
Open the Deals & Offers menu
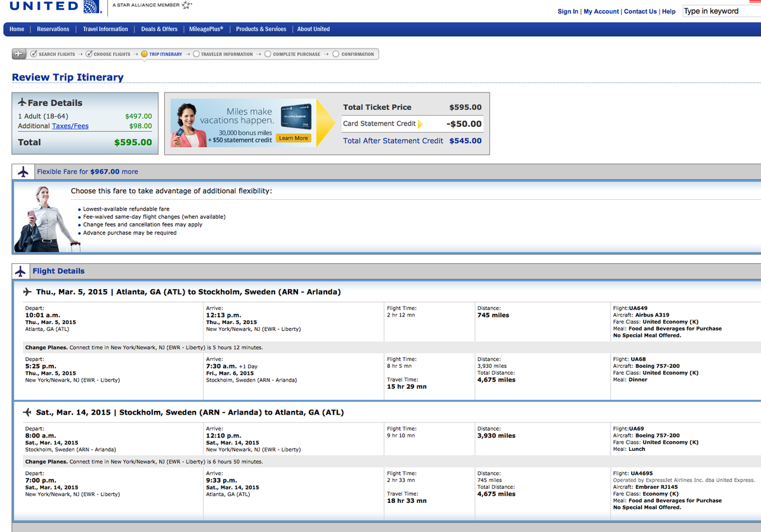coord(159,29)
